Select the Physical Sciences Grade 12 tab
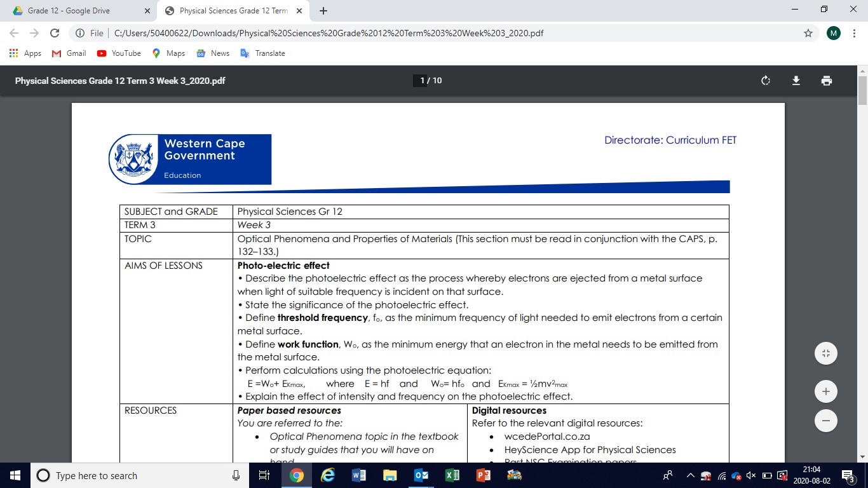Viewport: 868px width, 488px height. pos(233,11)
